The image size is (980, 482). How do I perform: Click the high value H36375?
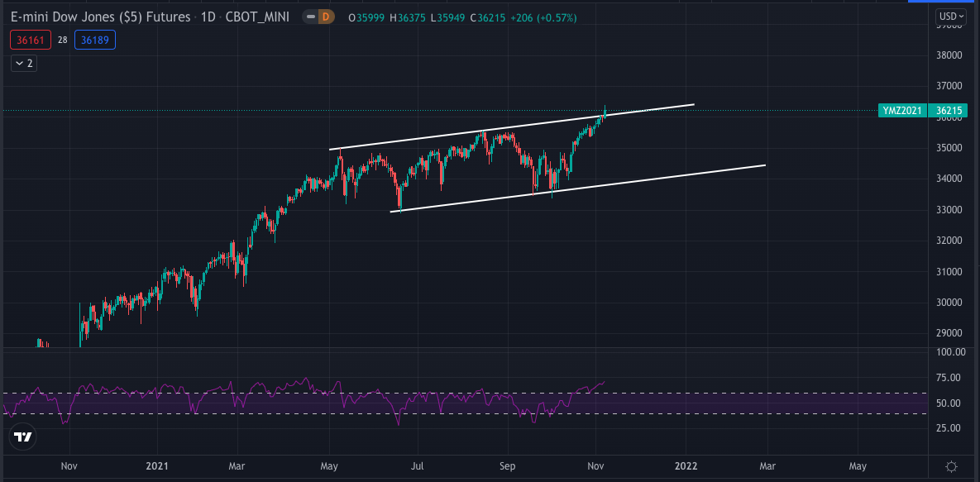pyautogui.click(x=408, y=18)
